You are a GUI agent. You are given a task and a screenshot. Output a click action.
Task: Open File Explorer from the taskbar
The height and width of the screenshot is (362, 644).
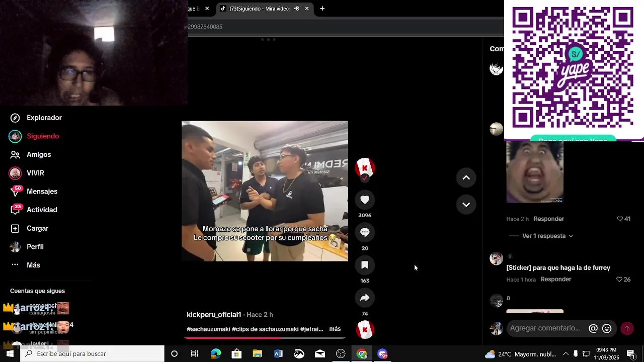point(258,354)
